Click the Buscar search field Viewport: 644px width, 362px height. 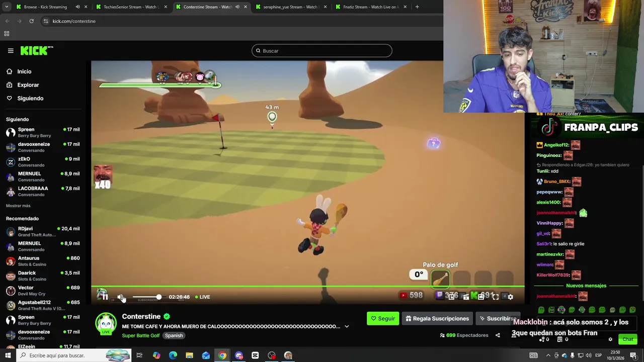(322, 51)
